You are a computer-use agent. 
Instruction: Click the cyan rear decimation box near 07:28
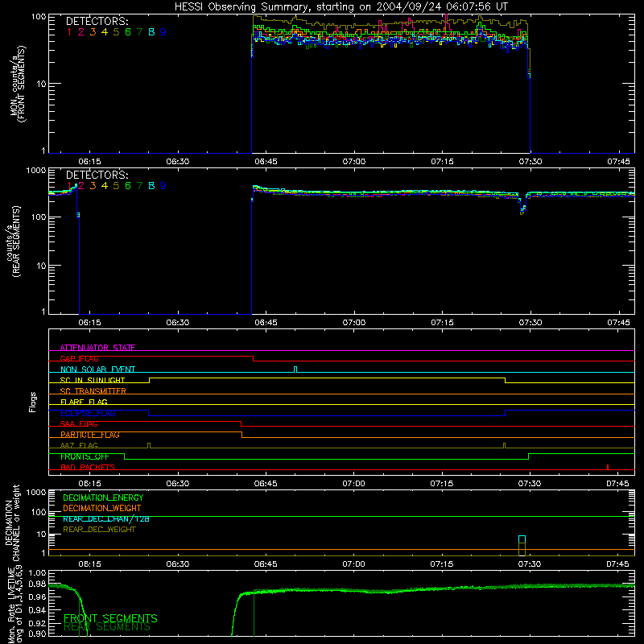(x=522, y=539)
